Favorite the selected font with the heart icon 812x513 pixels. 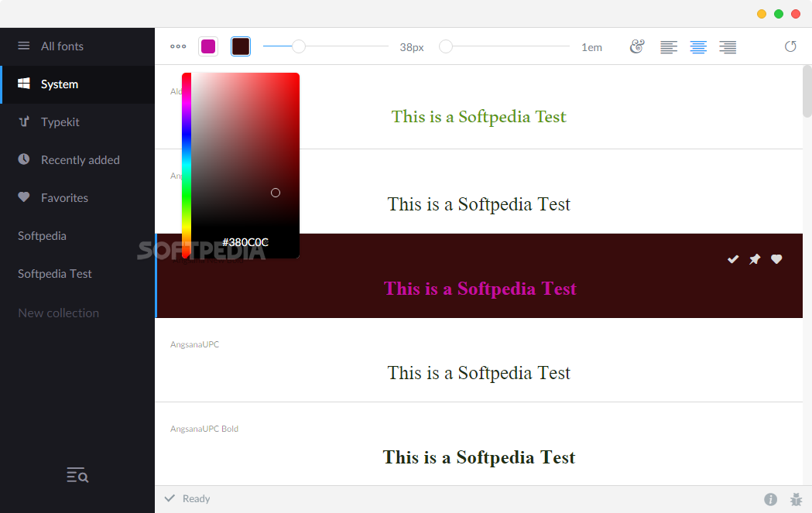coord(776,259)
